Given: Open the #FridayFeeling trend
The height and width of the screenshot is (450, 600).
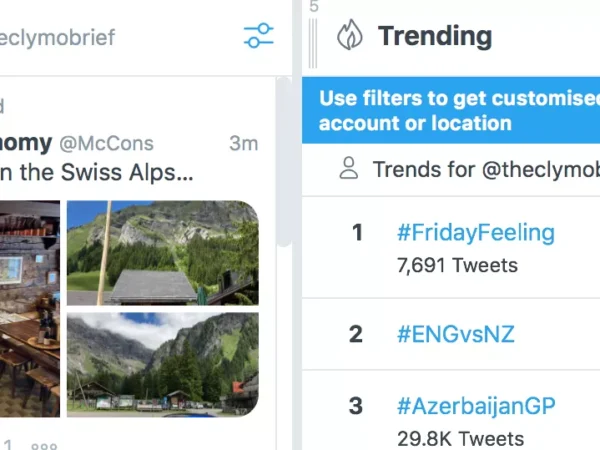Looking at the screenshot, I should point(475,233).
